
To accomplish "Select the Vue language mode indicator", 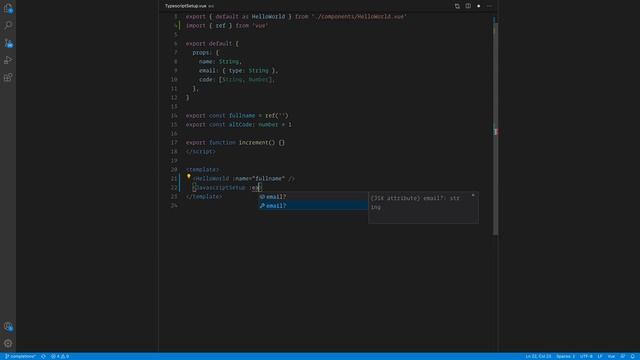I will click(x=611, y=356).
